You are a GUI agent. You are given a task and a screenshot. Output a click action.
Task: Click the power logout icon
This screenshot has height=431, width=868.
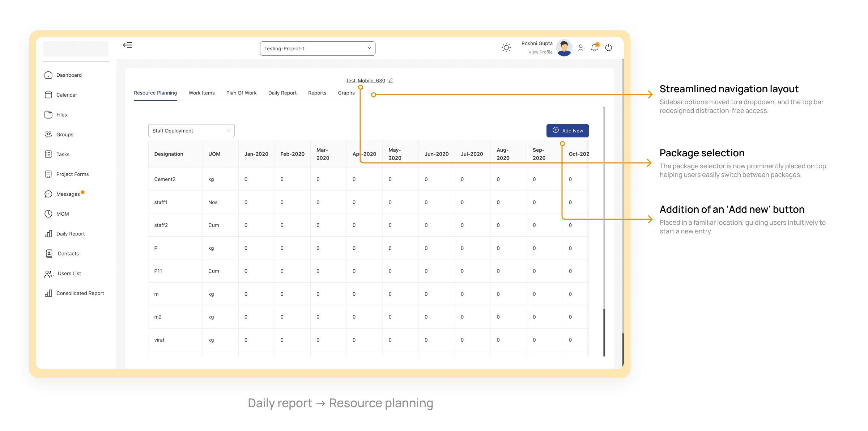[x=609, y=48]
